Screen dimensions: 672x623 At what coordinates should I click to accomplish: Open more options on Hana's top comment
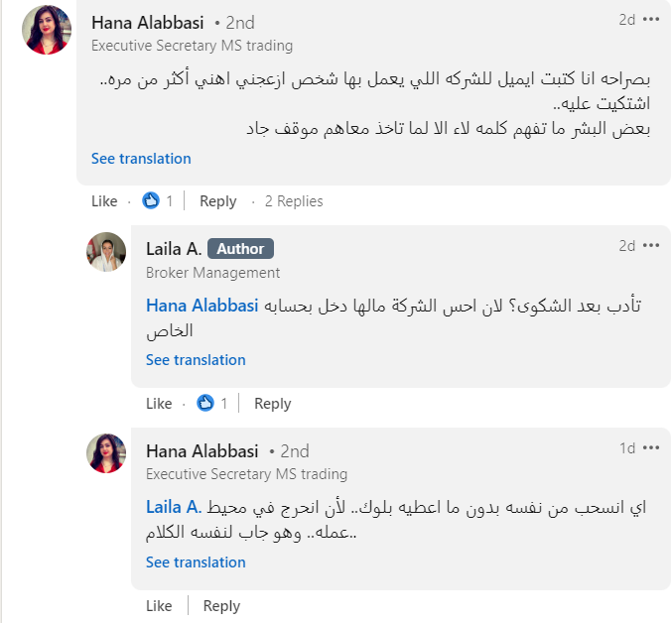point(651,19)
